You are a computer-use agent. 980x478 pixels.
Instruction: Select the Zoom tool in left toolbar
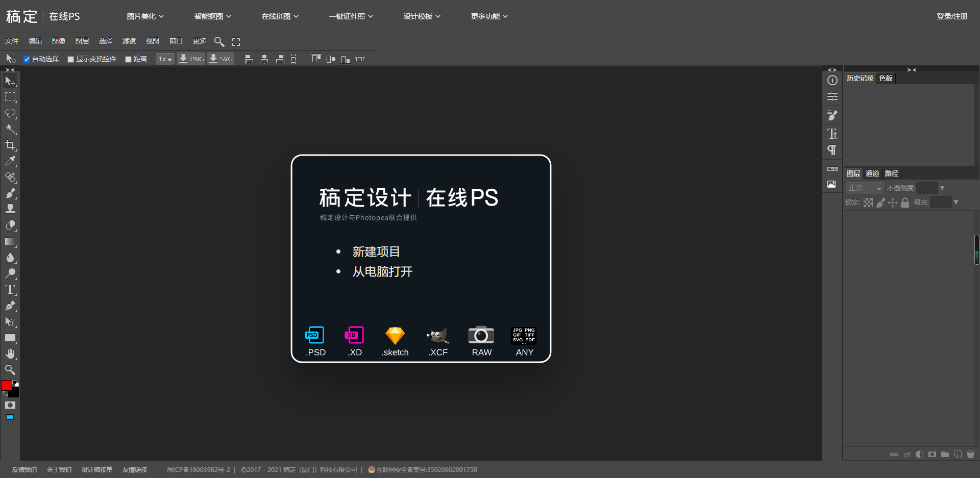[10, 370]
